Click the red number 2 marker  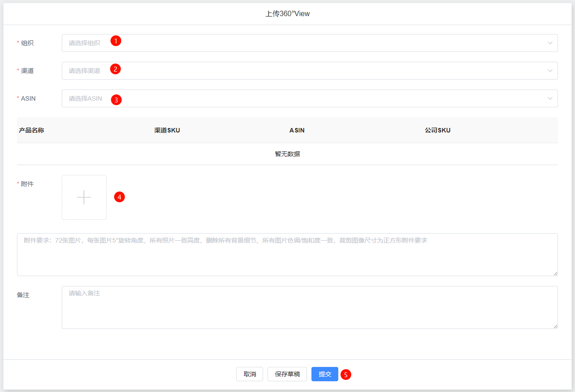pos(115,69)
